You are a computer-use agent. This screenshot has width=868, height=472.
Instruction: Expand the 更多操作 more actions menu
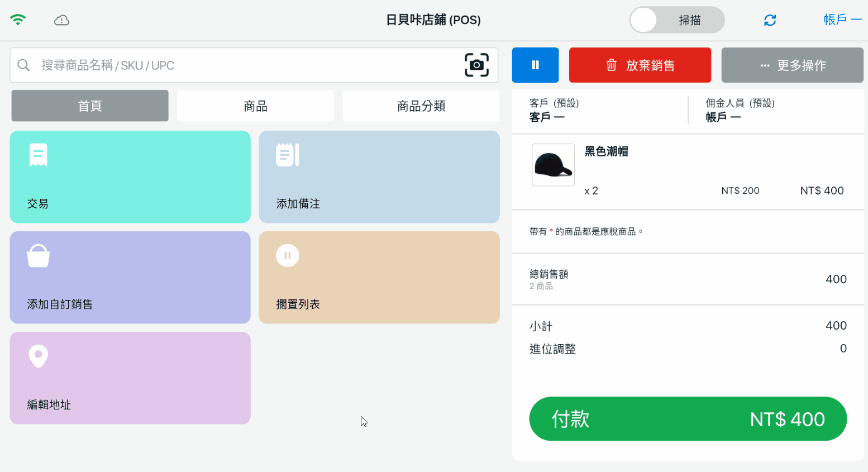tap(792, 65)
